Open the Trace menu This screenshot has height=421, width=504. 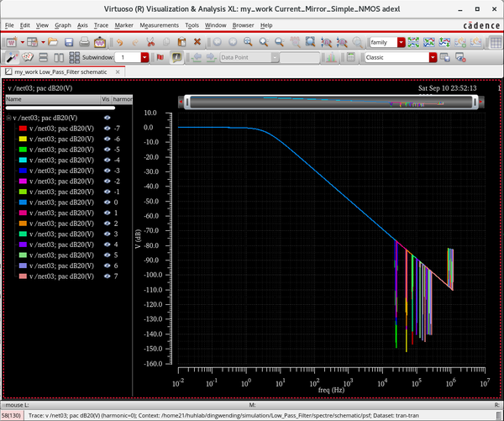pos(100,25)
